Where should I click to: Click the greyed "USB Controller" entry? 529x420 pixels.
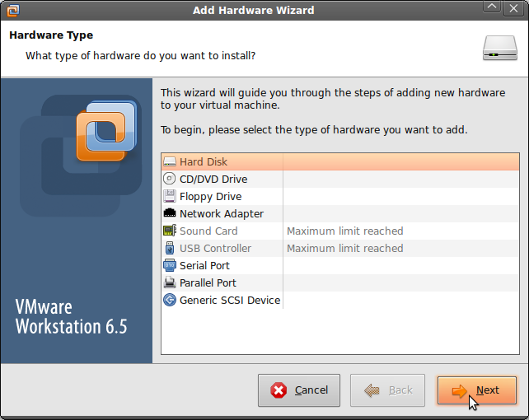pyautogui.click(x=215, y=249)
